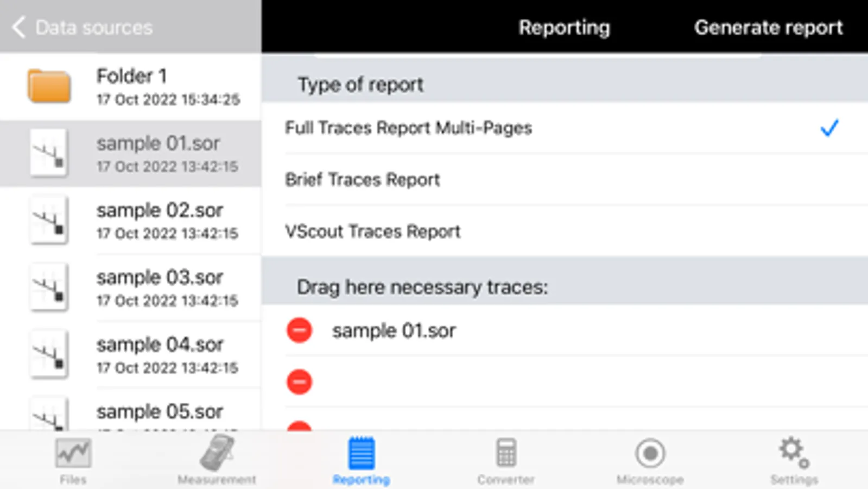868x489 pixels.
Task: Select sample 02.sor file name
Action: tap(160, 210)
